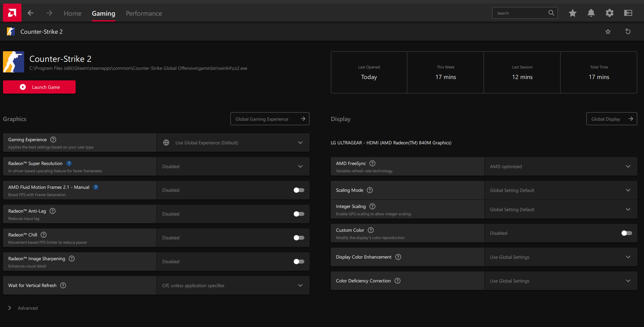Open Scaling Mode dropdown
Image resolution: width=644 pixels, height=327 pixels.
pyautogui.click(x=561, y=190)
